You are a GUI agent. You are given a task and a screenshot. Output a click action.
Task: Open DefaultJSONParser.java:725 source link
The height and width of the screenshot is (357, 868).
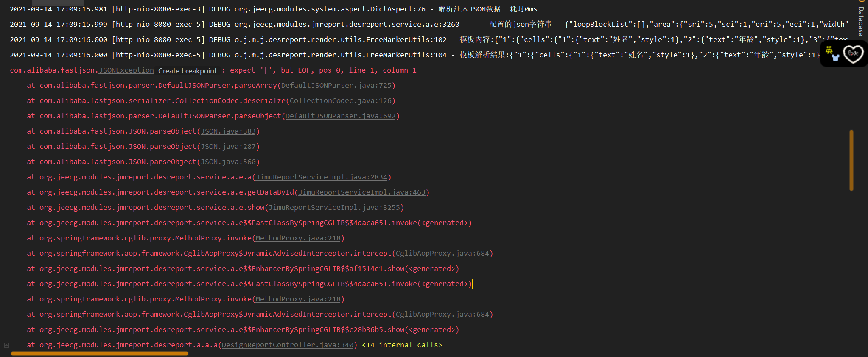point(336,86)
